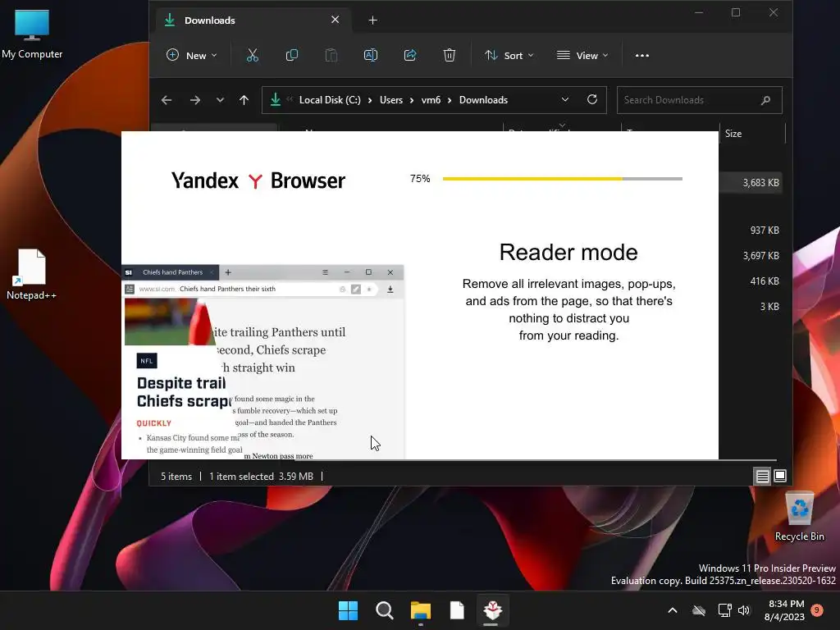
Task: Select the file sized 937 KB
Action: click(765, 231)
